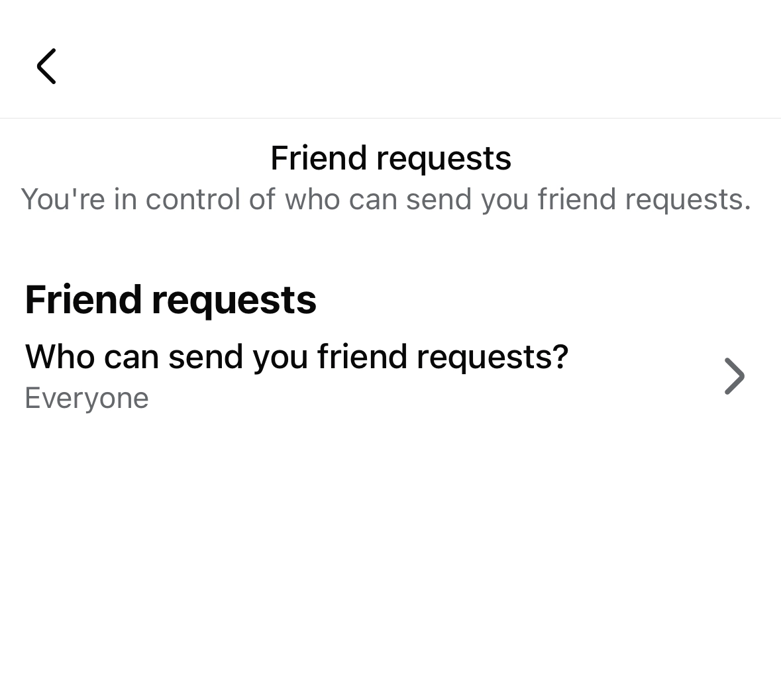The image size is (781, 700).
Task: Expand friend request options with right arrow
Action: coord(734,376)
